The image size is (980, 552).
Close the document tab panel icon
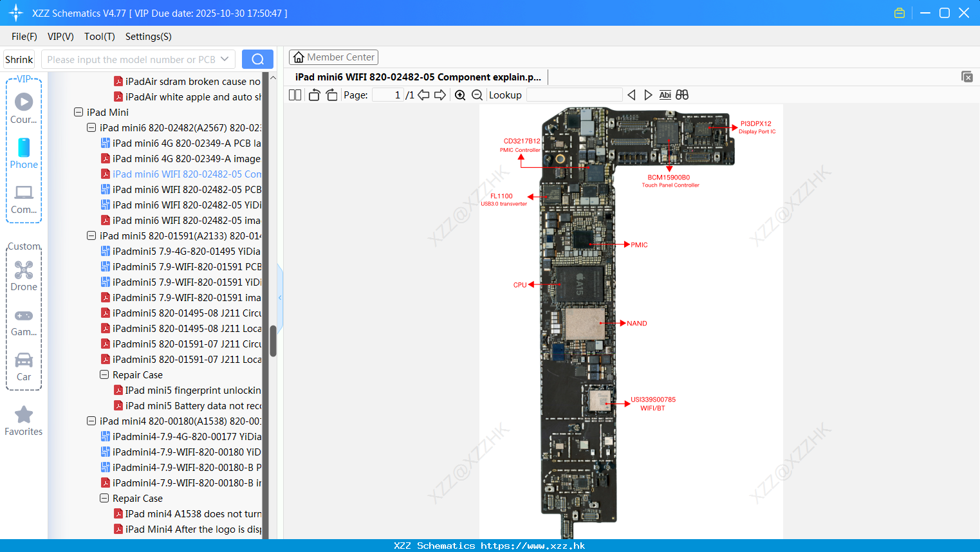pos(966,77)
